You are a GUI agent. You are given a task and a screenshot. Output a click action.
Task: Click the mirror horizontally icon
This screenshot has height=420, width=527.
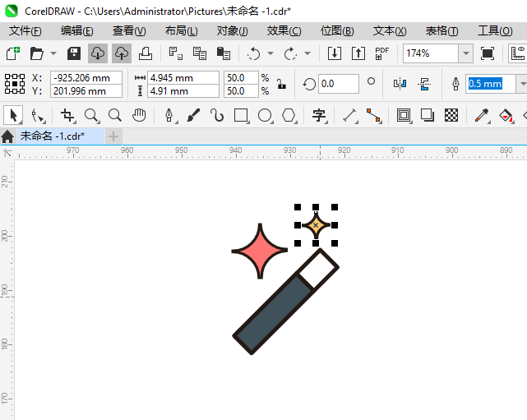click(x=400, y=84)
